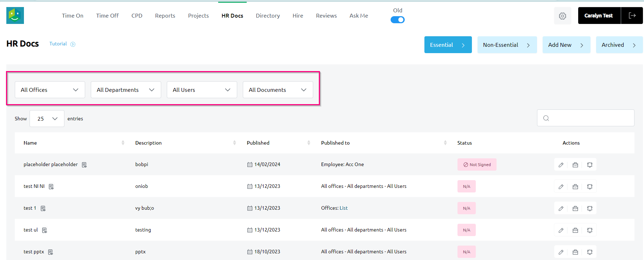Click the refresh icon for test ul
Image resolution: width=644 pixels, height=260 pixels.
(590, 230)
